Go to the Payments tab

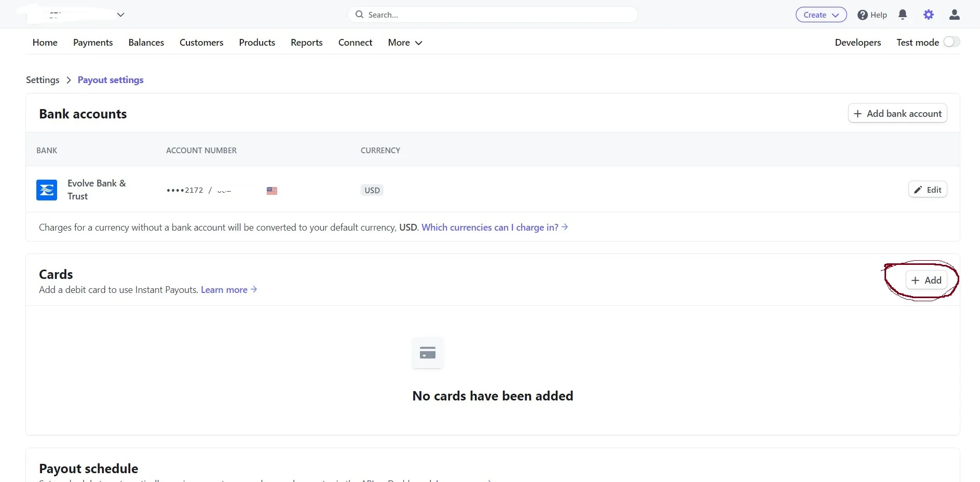pyautogui.click(x=93, y=43)
